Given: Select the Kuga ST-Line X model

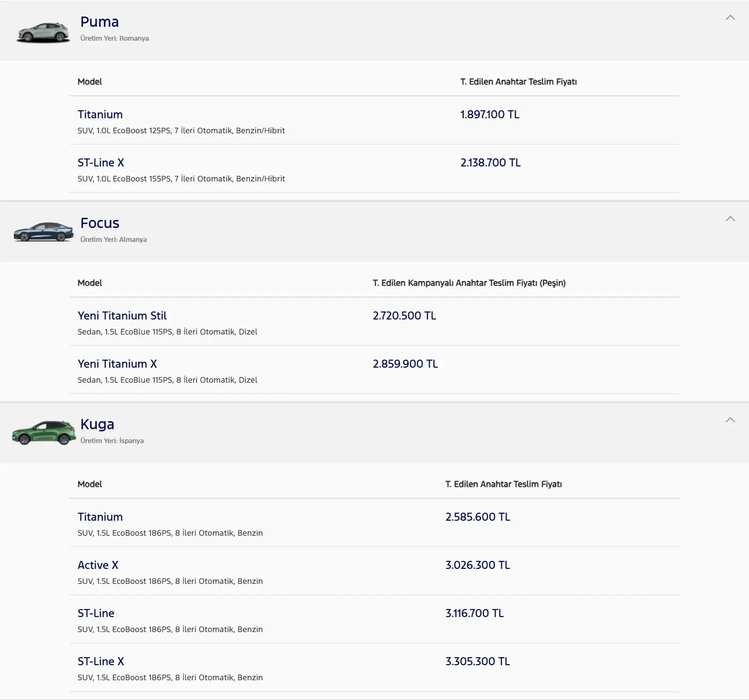Looking at the screenshot, I should coord(101,661).
